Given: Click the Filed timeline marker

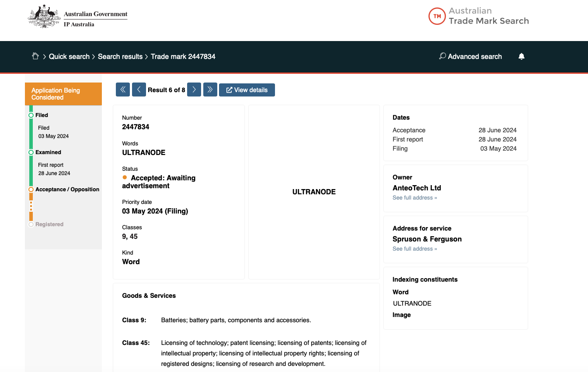Looking at the screenshot, I should tap(31, 115).
